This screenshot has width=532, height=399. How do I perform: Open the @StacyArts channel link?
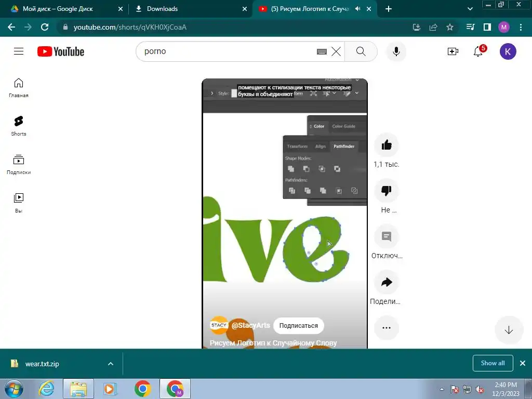coord(251,325)
